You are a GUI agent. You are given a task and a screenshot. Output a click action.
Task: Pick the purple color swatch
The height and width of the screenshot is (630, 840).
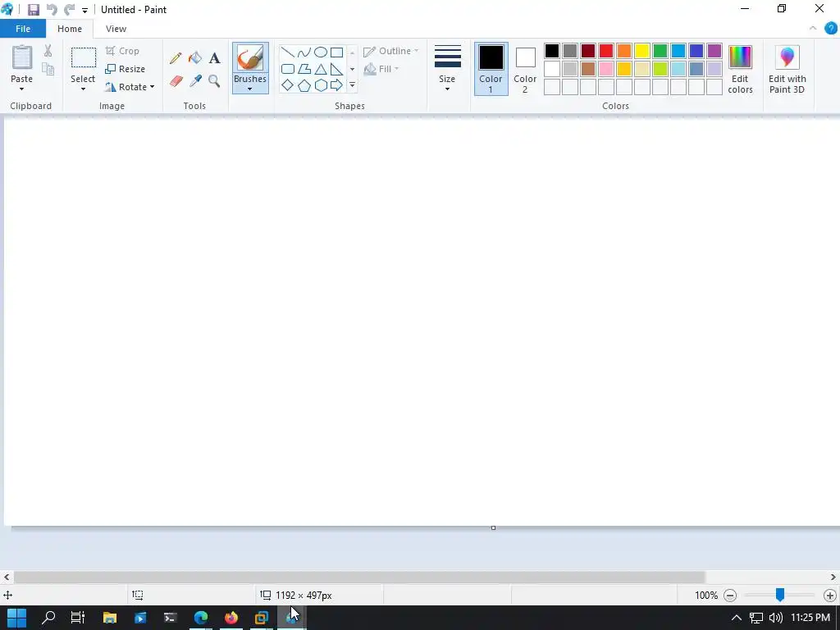pyautogui.click(x=714, y=51)
